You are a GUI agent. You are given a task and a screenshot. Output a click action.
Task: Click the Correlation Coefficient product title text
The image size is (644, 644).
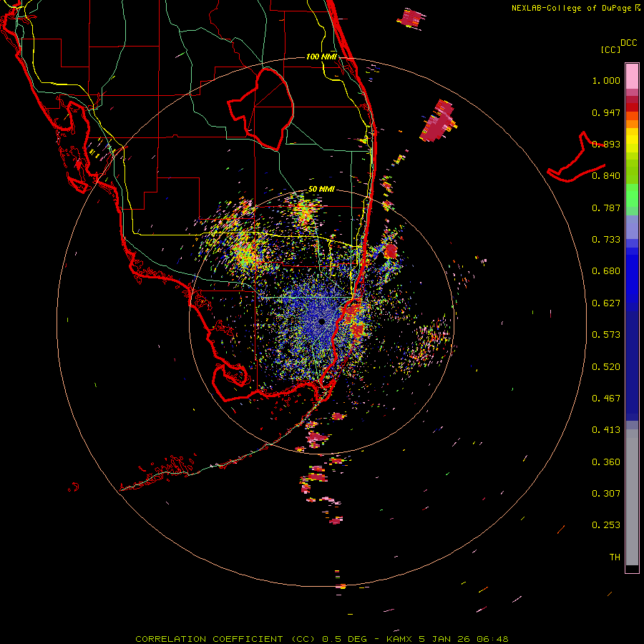[x=225, y=639]
